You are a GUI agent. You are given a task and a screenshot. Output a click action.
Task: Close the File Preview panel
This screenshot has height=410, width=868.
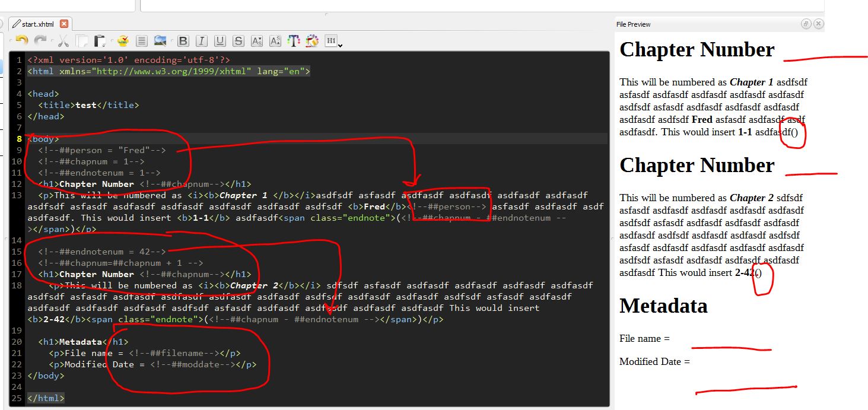click(x=818, y=24)
